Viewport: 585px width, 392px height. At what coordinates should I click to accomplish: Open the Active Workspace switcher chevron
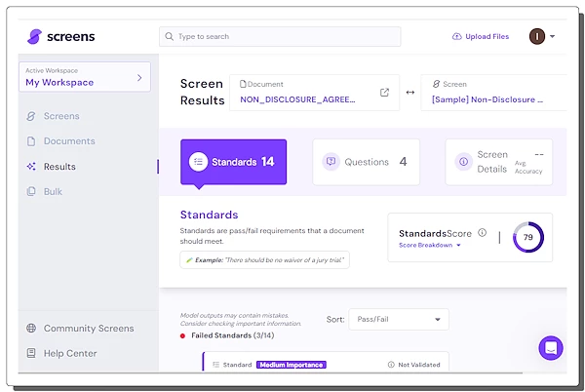(139, 78)
